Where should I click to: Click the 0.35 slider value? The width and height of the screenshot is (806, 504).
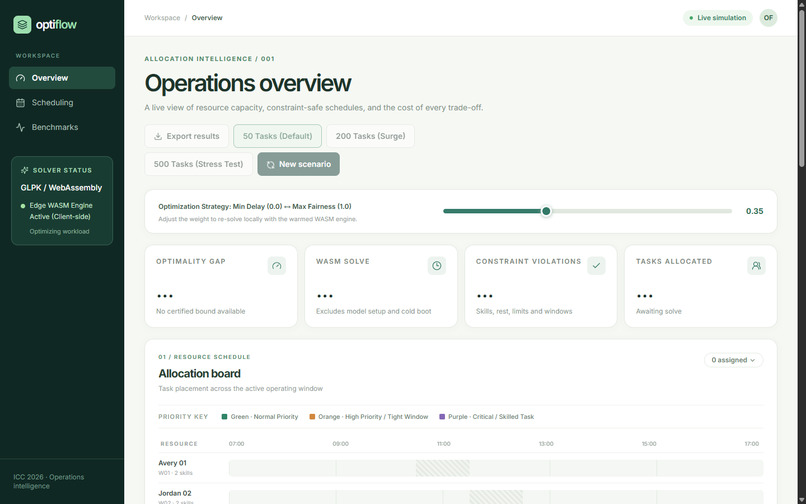tap(754, 211)
